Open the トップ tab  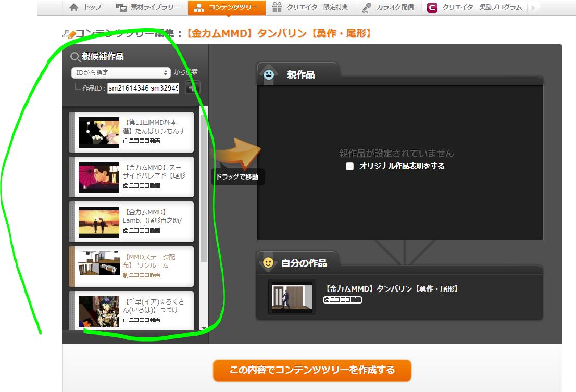85,7
